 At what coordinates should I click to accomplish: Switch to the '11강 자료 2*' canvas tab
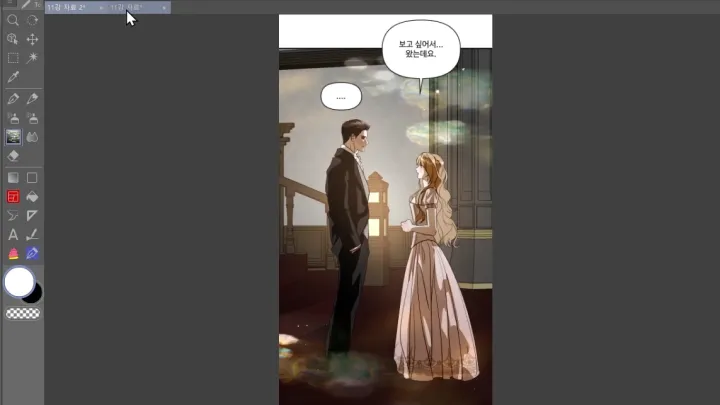[67, 7]
